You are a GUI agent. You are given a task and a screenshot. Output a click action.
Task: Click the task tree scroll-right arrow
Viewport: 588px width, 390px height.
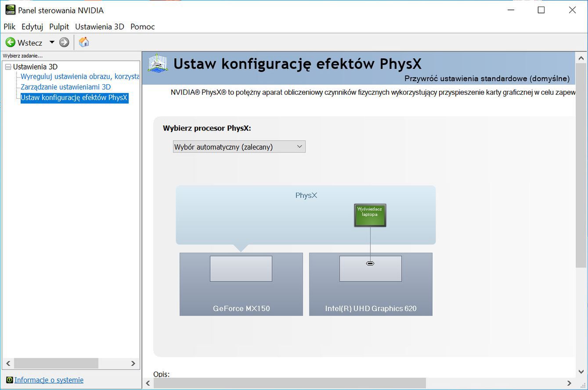tap(133, 363)
